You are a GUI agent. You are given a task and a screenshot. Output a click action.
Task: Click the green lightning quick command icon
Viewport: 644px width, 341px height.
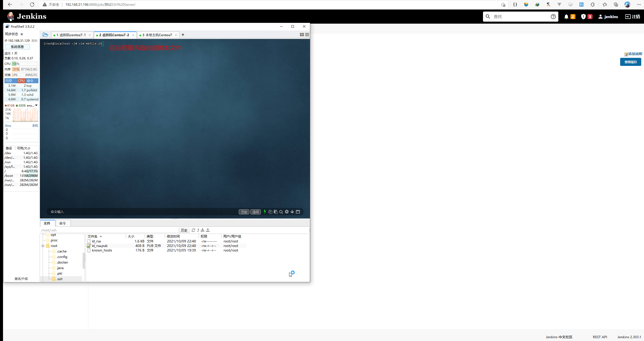pos(264,212)
